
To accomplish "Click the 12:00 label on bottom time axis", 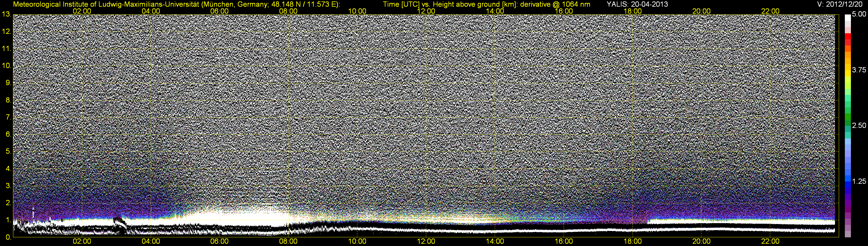I will (x=426, y=242).
